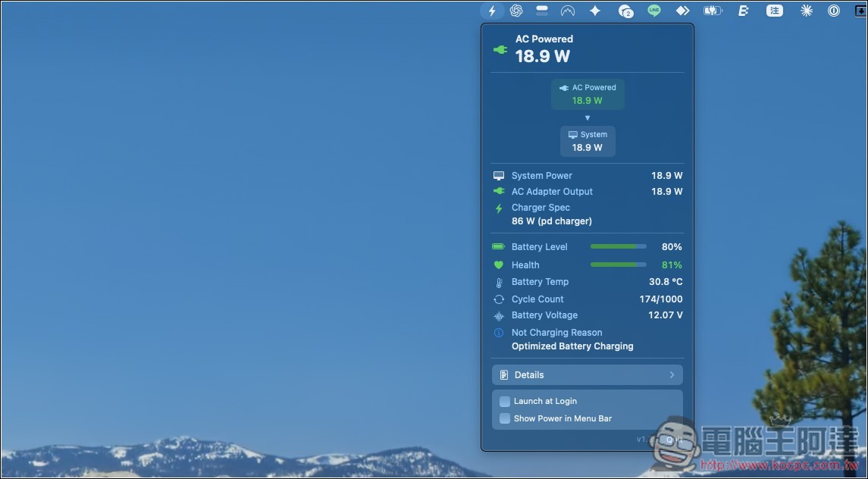Click the italic E menu bar icon

pos(744,11)
